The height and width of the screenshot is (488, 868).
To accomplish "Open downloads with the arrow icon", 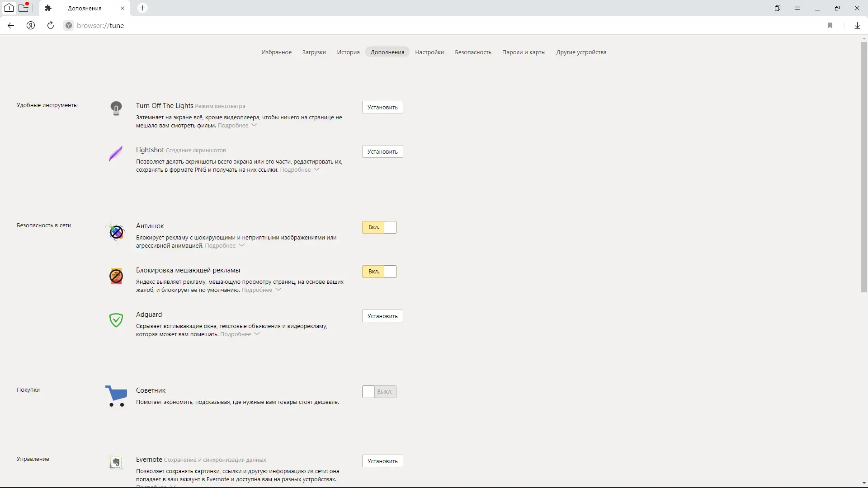I will coord(857,26).
